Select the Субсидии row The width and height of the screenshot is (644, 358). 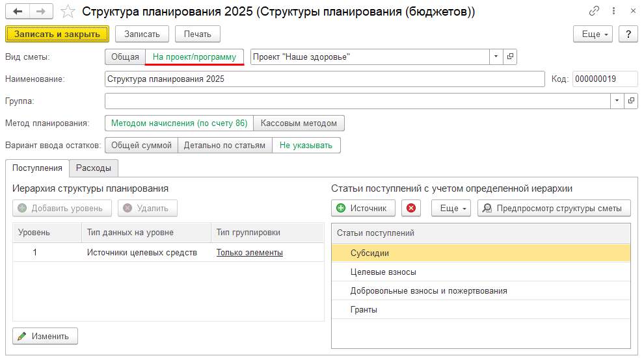(x=481, y=253)
